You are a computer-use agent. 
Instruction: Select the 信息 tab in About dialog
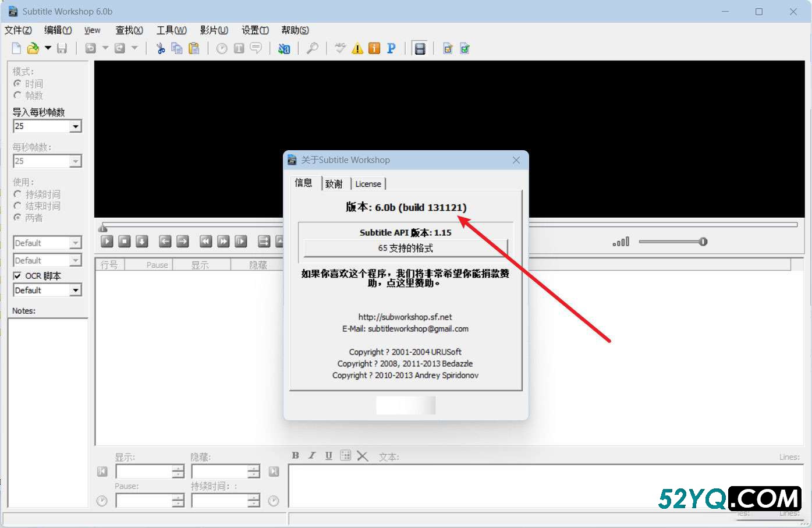point(304,183)
